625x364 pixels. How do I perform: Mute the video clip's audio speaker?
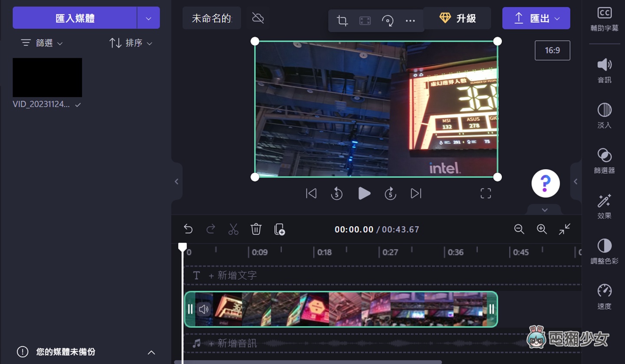[204, 309]
